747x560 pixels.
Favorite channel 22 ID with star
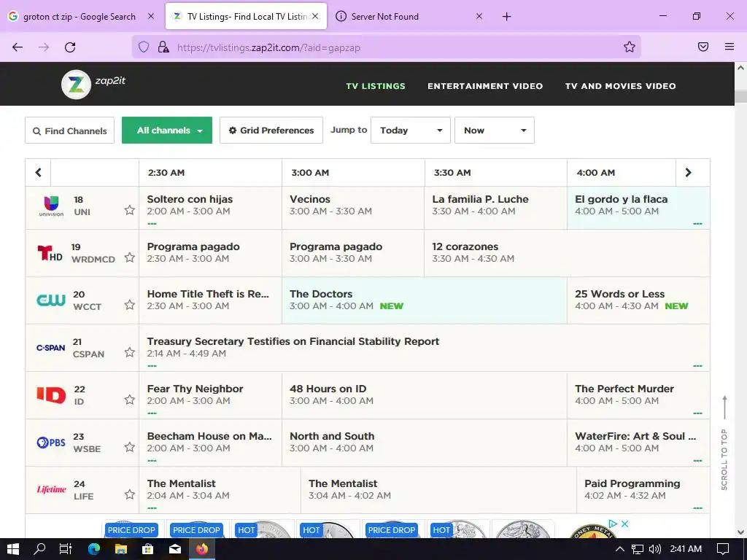tap(130, 400)
